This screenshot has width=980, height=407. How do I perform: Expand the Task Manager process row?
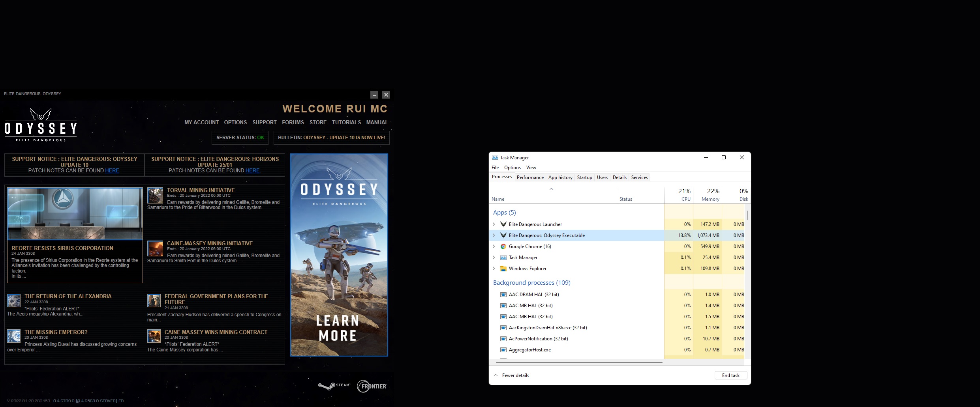(x=494, y=258)
